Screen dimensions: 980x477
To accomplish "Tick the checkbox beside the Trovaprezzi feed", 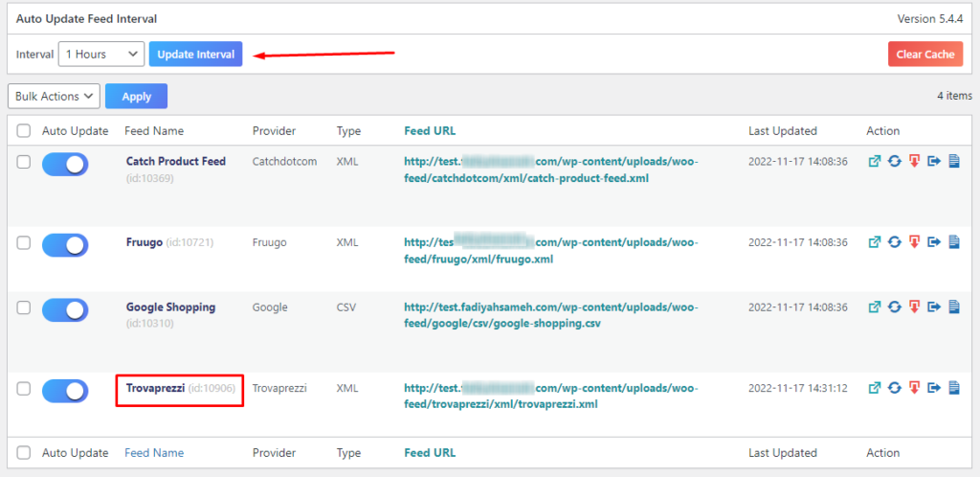I will tap(23, 389).
